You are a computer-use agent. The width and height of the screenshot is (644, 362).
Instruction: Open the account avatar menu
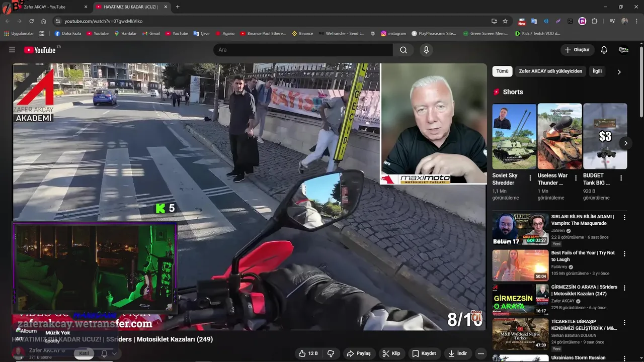tap(623, 50)
